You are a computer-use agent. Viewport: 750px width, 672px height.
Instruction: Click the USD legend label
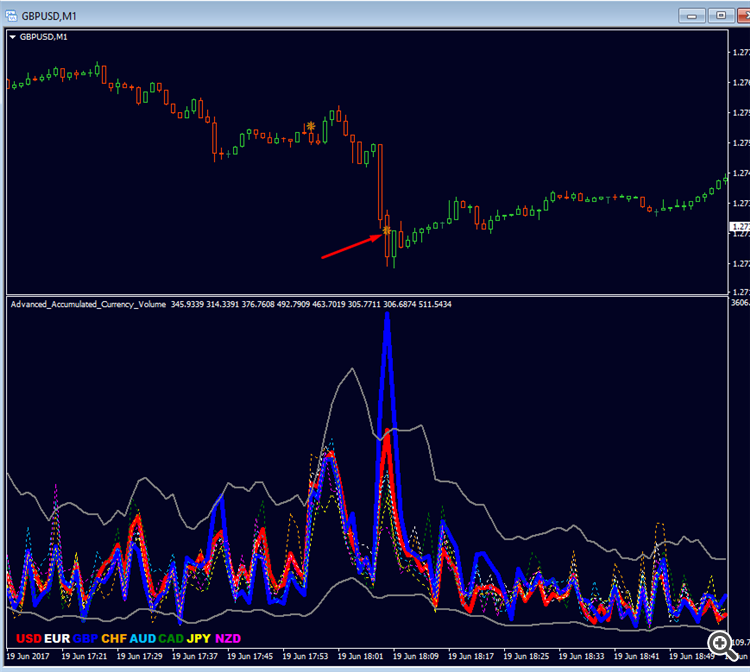pos(29,639)
